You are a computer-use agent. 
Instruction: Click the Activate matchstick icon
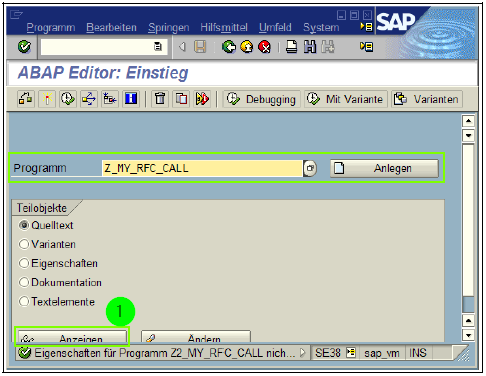pyautogui.click(x=47, y=99)
